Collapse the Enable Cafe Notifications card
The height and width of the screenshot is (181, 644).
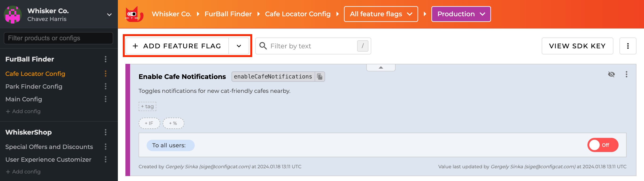pyautogui.click(x=380, y=67)
